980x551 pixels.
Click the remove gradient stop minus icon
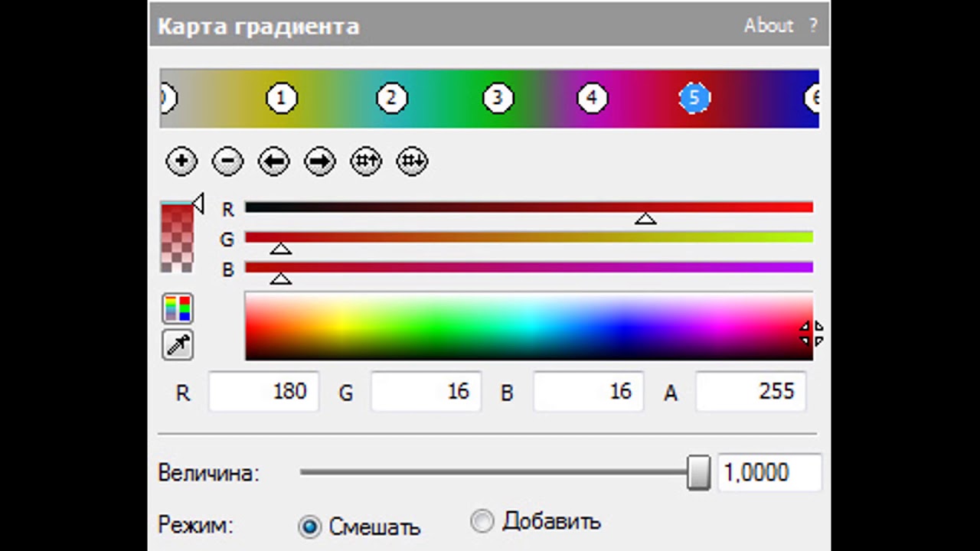[227, 161]
